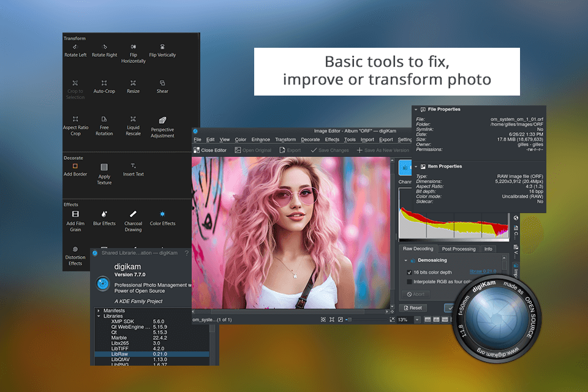Click the zoom slider in status bar

click(x=367, y=320)
